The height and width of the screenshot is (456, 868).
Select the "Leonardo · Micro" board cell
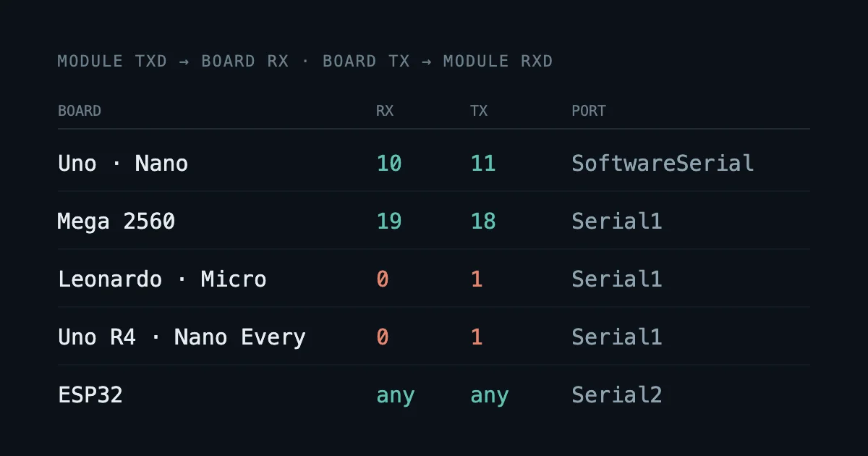(162, 279)
